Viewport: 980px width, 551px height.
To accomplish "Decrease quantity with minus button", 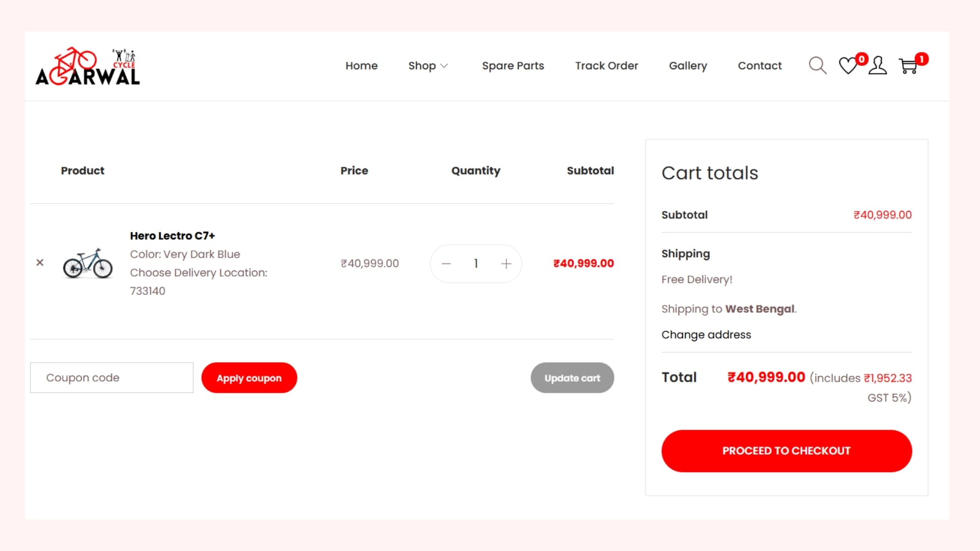I will point(446,264).
